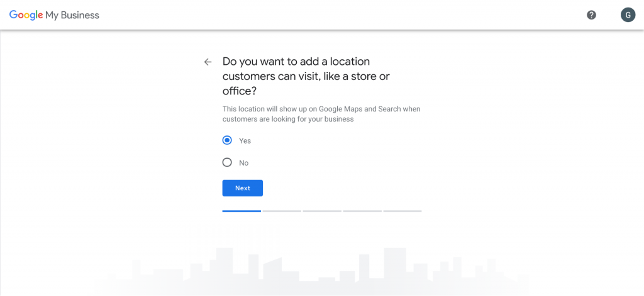This screenshot has width=644, height=296.
Task: Click the blue first-step progress bar segment
Action: coord(241,211)
